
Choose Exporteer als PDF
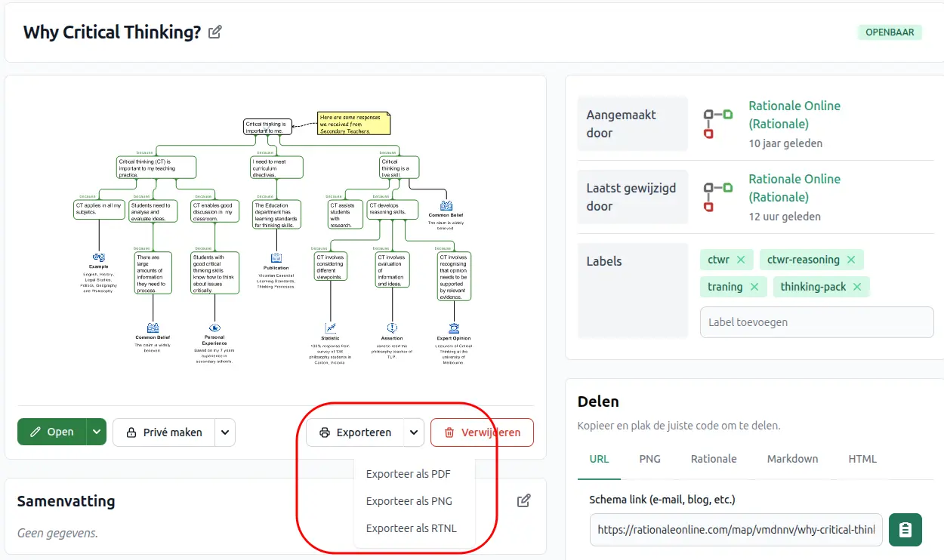tap(408, 474)
